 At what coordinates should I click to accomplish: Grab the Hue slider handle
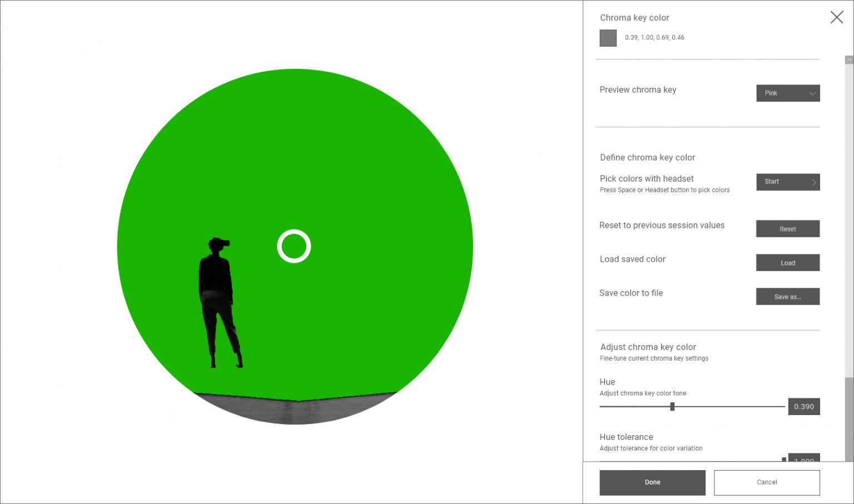(x=672, y=407)
